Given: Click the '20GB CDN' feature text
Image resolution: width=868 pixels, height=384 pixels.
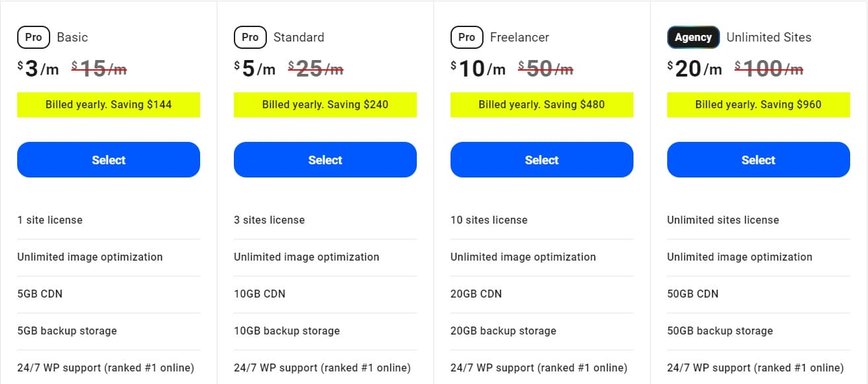Looking at the screenshot, I should click(x=476, y=294).
